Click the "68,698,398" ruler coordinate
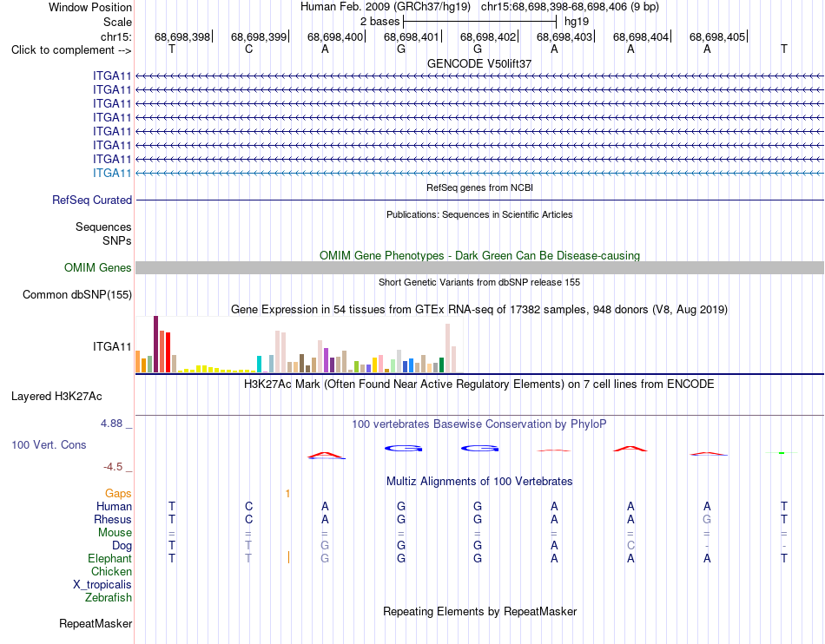 coord(182,36)
